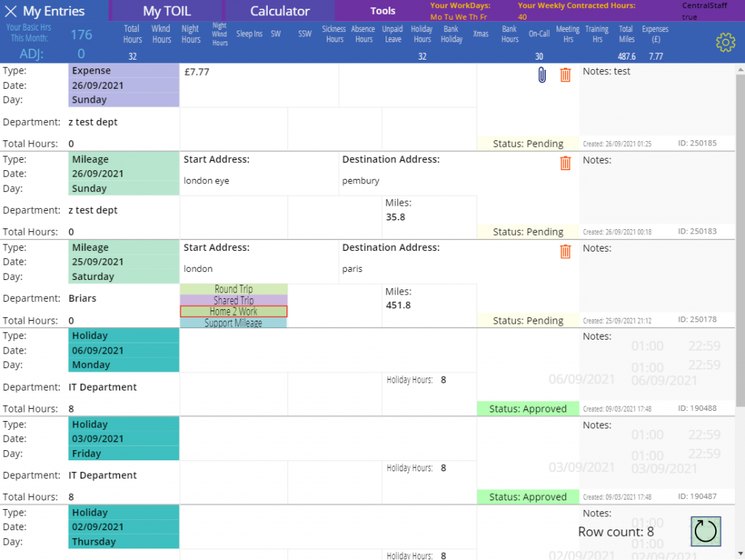Click the pembury destination address
Screen dimensions: 745x560
[x=361, y=181]
